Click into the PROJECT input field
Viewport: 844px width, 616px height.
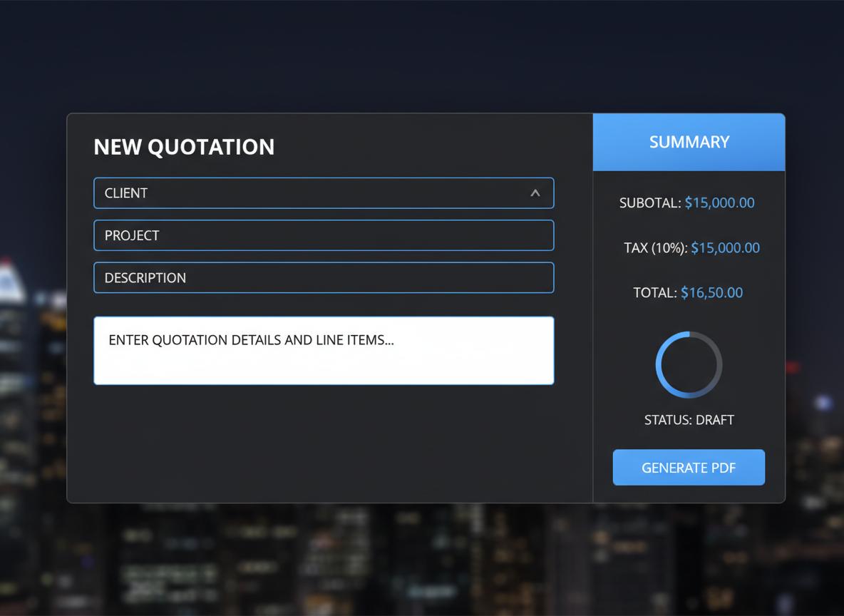point(324,235)
